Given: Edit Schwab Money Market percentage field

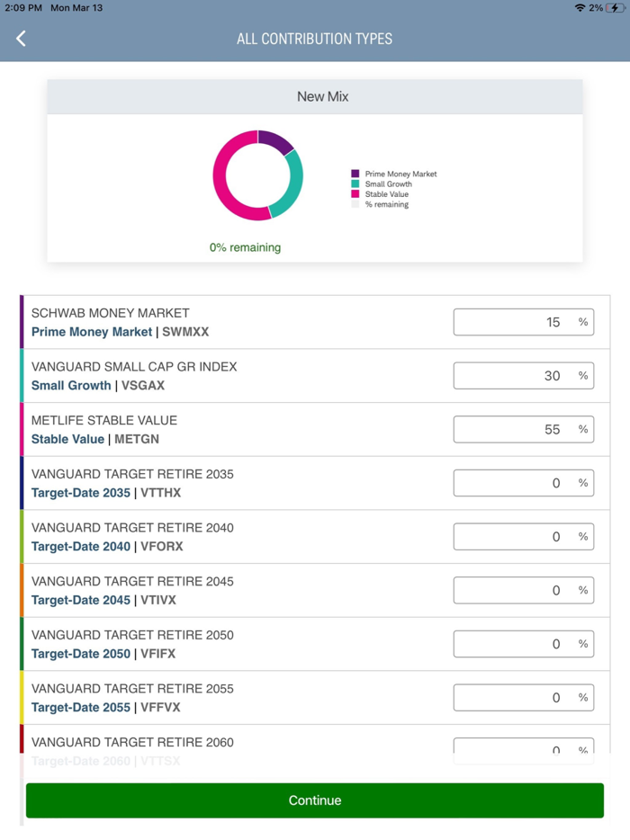Looking at the screenshot, I should 523,322.
